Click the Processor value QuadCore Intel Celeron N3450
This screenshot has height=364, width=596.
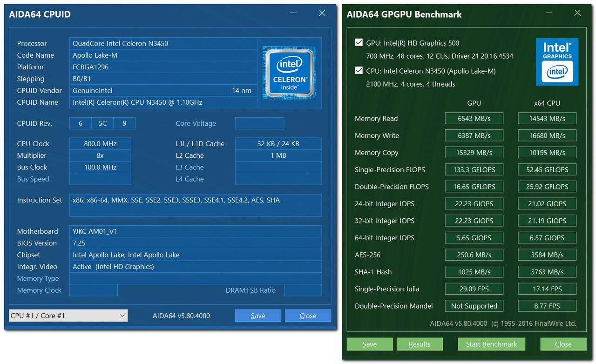pyautogui.click(x=163, y=43)
